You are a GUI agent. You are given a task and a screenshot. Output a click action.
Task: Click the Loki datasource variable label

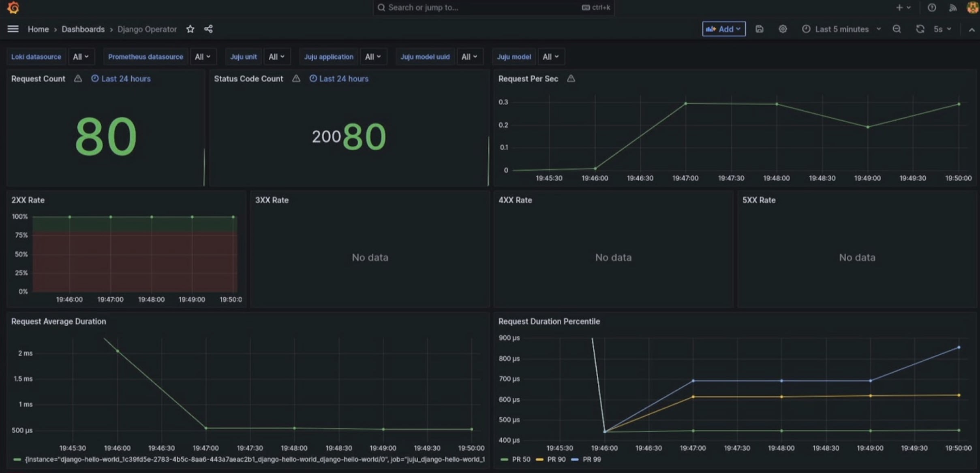pos(36,57)
